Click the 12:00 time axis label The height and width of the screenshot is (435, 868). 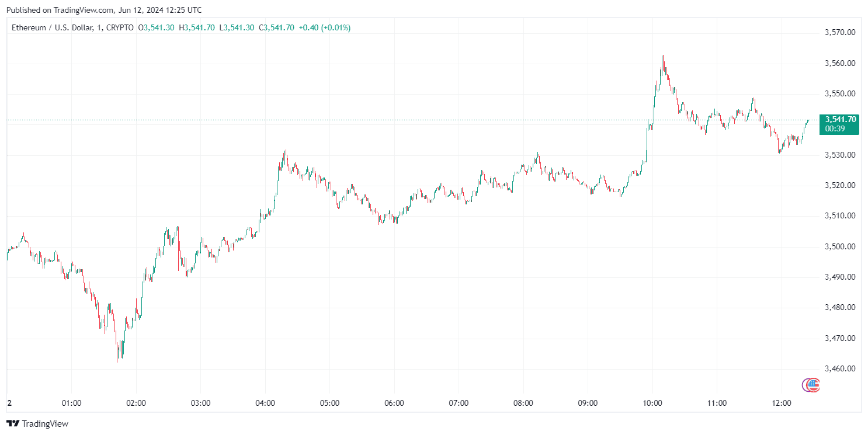coord(781,403)
